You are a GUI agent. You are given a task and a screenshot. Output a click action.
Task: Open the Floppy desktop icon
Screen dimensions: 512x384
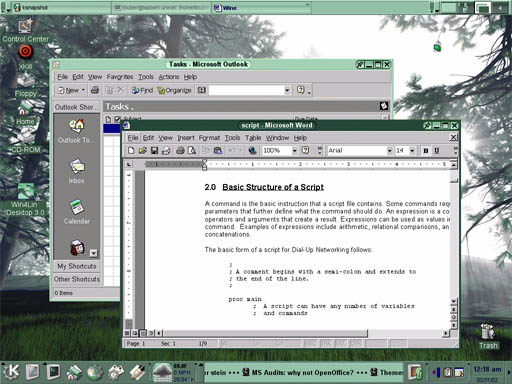[26, 85]
